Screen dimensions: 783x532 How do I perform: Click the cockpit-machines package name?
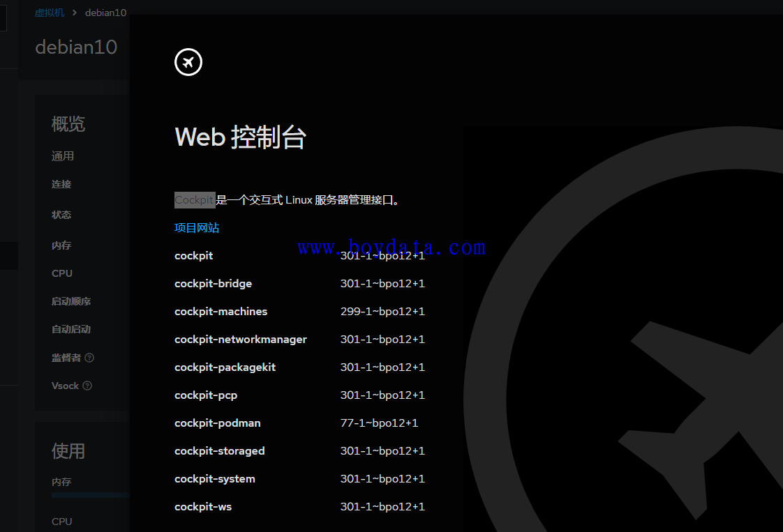(221, 312)
